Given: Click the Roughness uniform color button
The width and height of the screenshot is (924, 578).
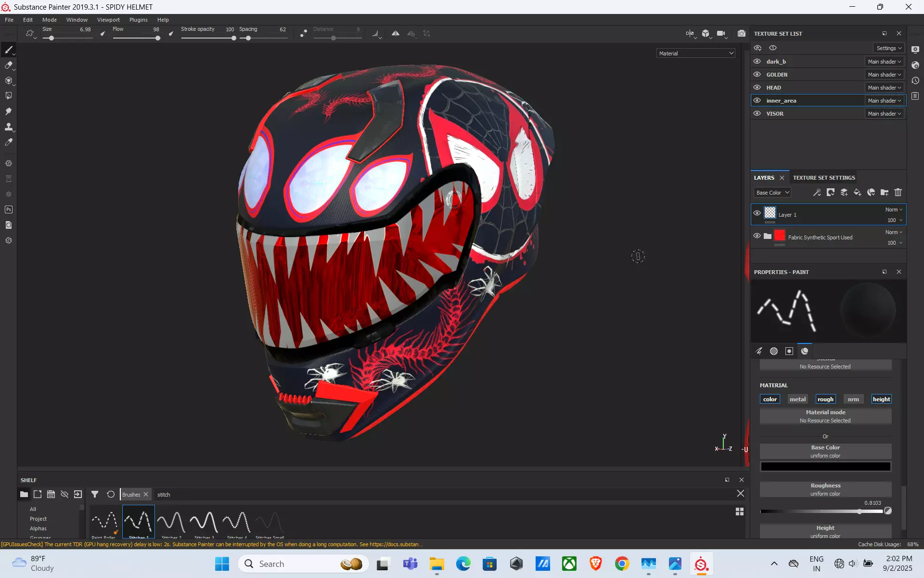Looking at the screenshot, I should [825, 489].
